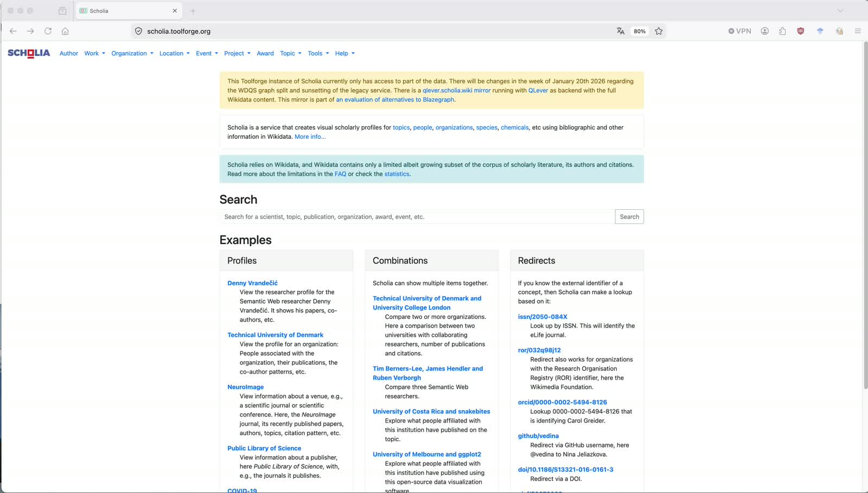The image size is (868, 493).
Task: Expand the Organization dropdown menu
Action: click(x=132, y=53)
